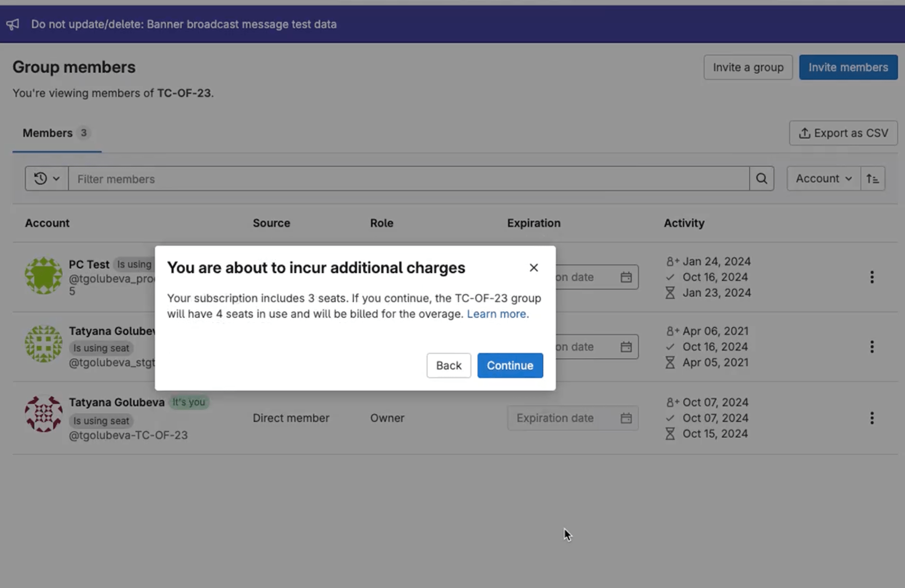Viewport: 905px width, 588px height.
Task: Click "Is using seat" badge on last row
Action: (x=101, y=420)
